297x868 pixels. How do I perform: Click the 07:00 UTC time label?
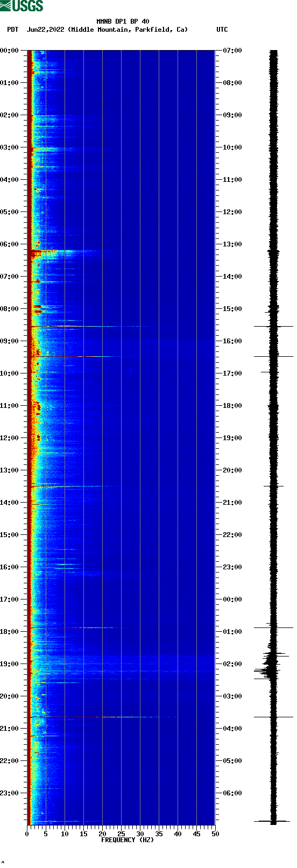click(x=232, y=51)
